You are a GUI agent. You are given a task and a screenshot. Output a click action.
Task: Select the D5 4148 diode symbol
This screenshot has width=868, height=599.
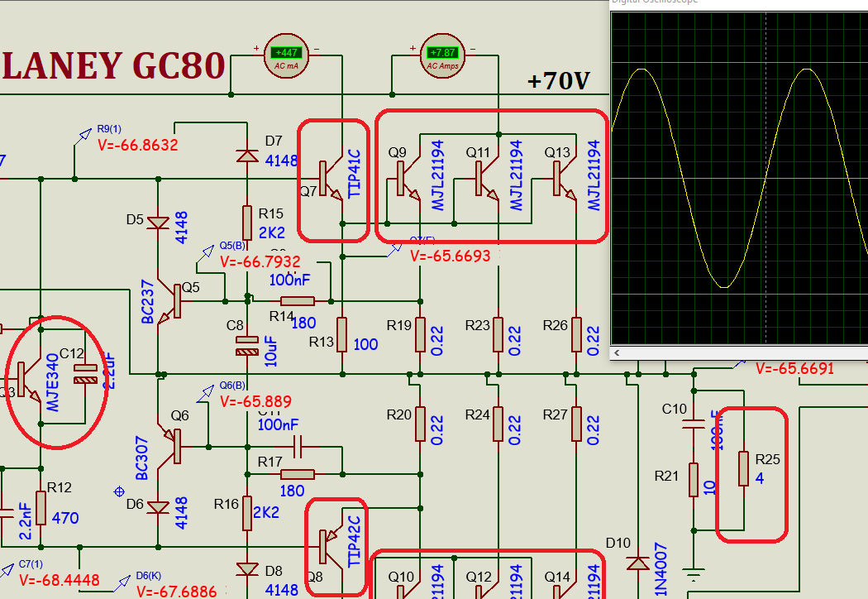[x=158, y=223]
